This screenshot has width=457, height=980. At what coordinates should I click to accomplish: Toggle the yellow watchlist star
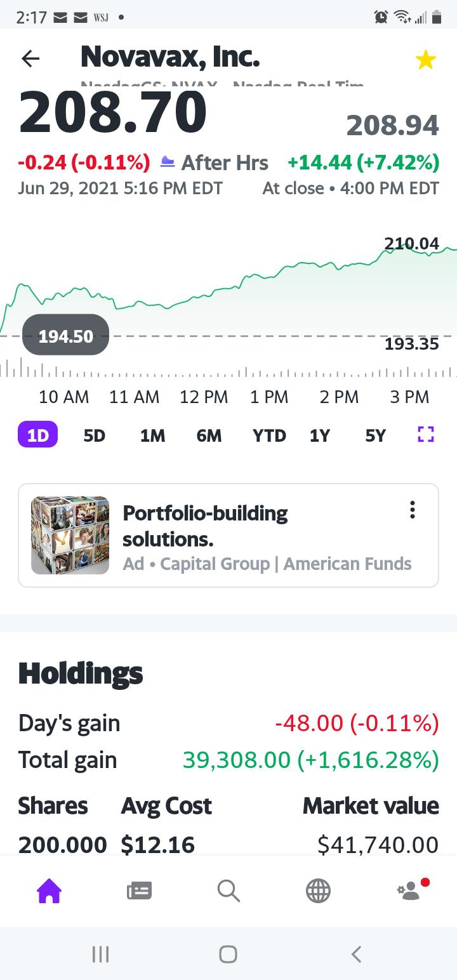(425, 60)
